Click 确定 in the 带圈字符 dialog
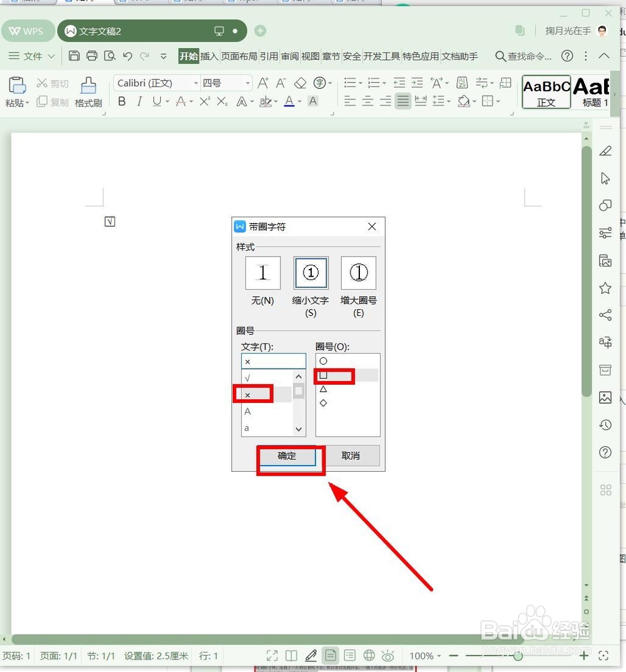 tap(287, 456)
